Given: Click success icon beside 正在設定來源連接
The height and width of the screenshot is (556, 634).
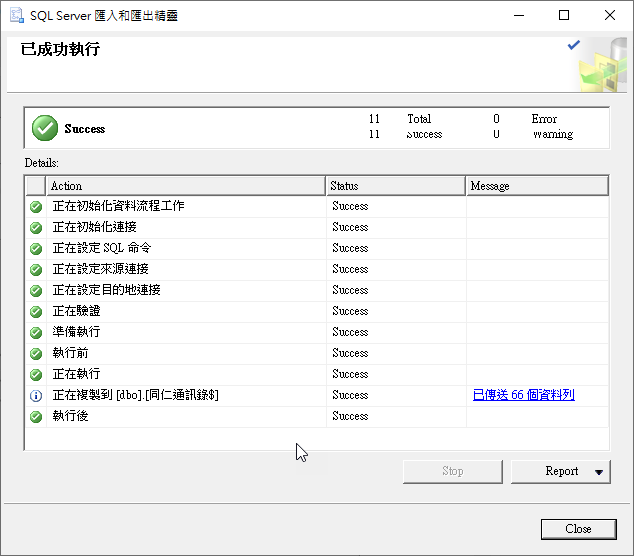Looking at the screenshot, I should pyautogui.click(x=36, y=270).
